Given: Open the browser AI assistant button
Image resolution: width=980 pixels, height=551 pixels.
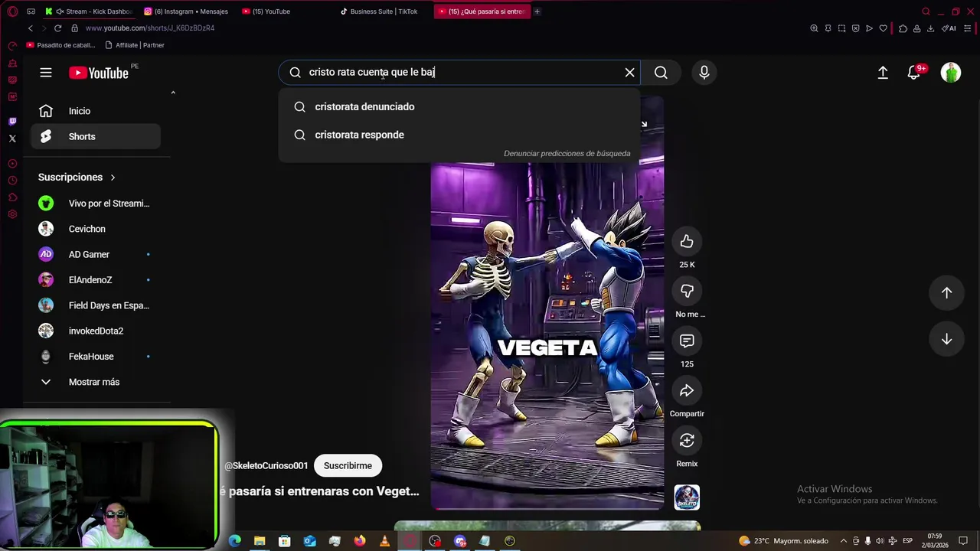Looking at the screenshot, I should [x=949, y=28].
